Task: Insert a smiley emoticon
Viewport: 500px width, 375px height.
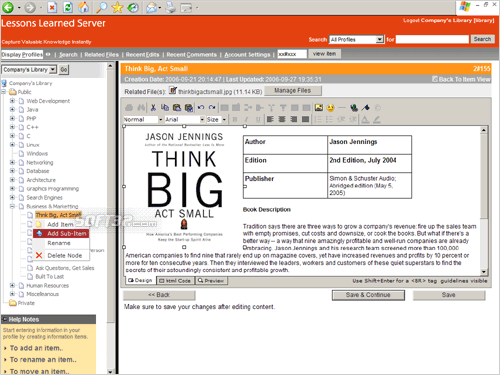Action: click(330, 107)
